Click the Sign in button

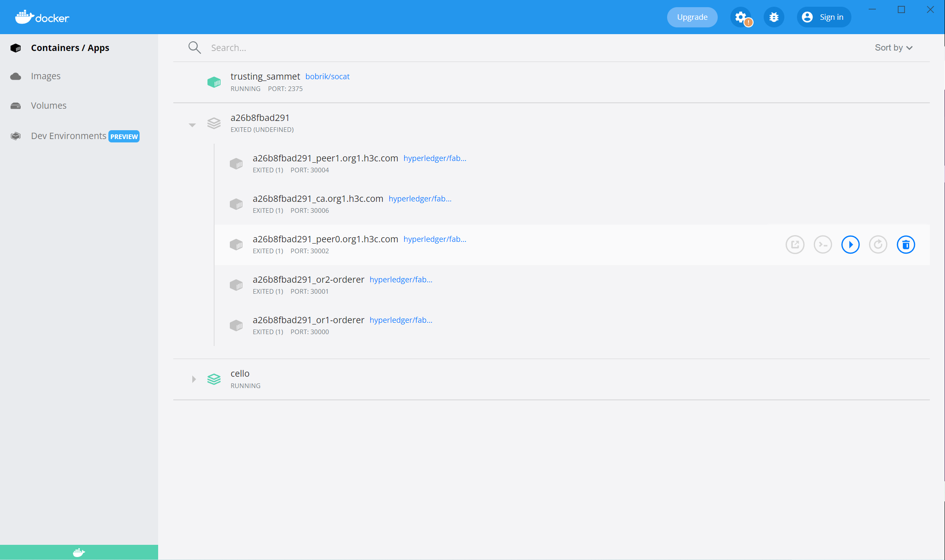pos(824,17)
